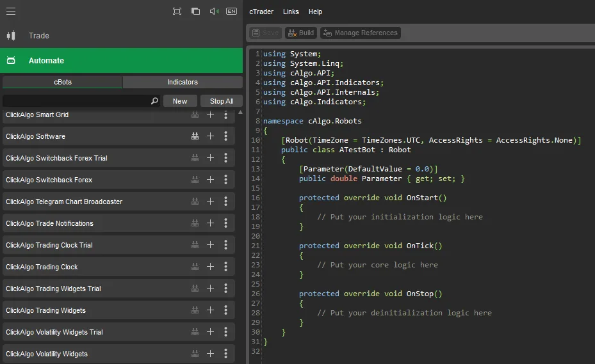Switch to the cBots tab
The height and width of the screenshot is (364, 595).
(x=63, y=82)
